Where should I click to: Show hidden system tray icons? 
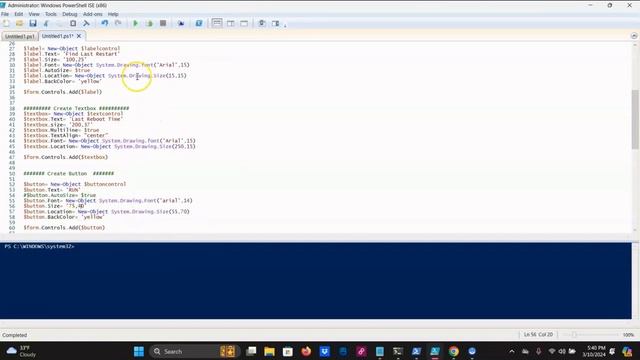[512, 351]
